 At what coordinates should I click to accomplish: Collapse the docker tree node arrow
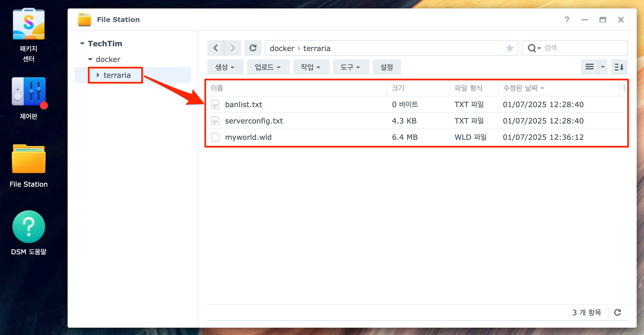click(x=90, y=59)
